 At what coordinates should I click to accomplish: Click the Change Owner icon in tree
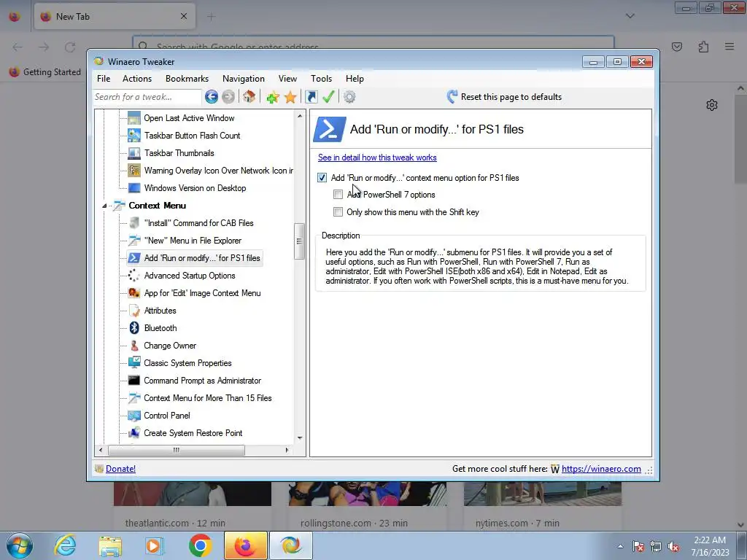coord(134,346)
